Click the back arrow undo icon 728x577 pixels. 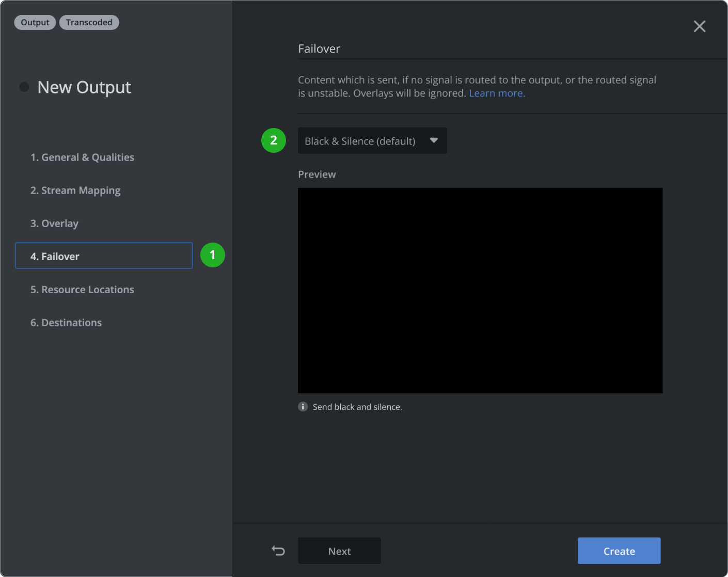point(278,551)
